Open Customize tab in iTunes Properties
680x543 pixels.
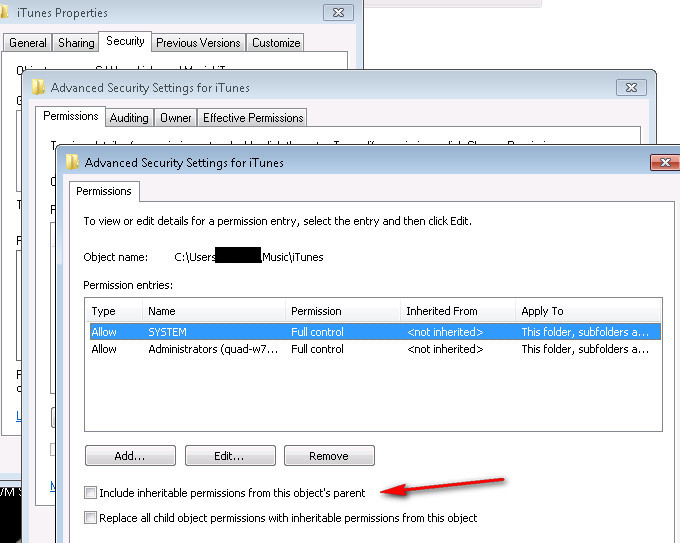[x=276, y=43]
